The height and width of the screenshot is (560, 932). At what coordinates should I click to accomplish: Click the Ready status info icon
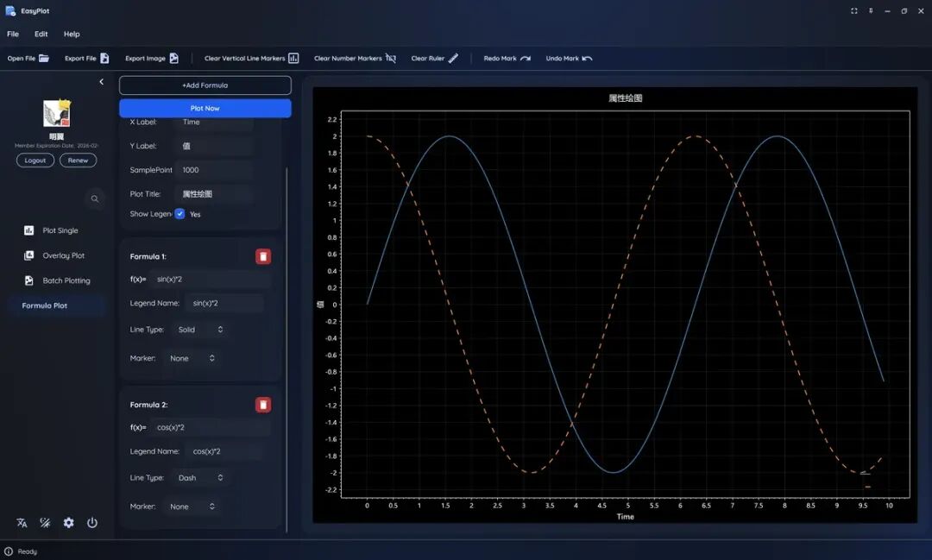pyautogui.click(x=9, y=551)
